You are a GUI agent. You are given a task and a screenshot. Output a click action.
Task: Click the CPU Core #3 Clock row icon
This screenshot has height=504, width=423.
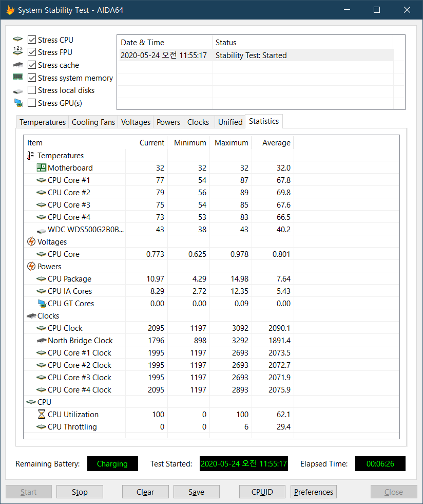pyautogui.click(x=41, y=377)
